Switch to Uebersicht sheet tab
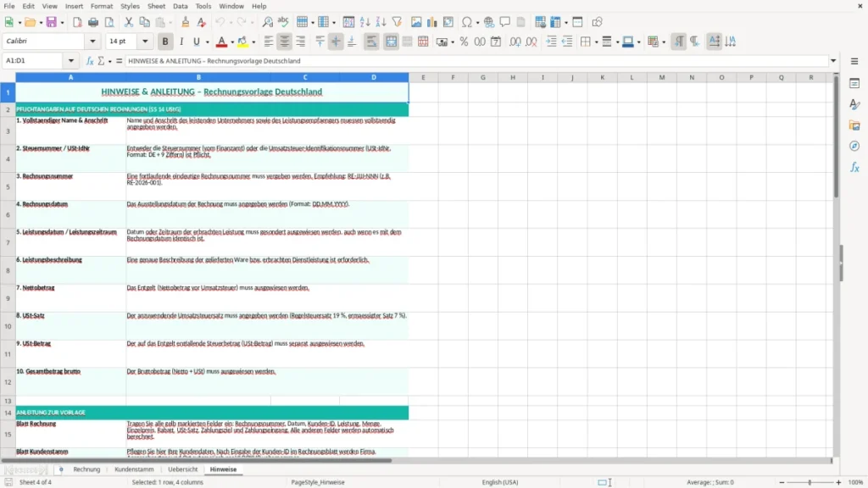The width and height of the screenshot is (868, 488). [x=183, y=469]
